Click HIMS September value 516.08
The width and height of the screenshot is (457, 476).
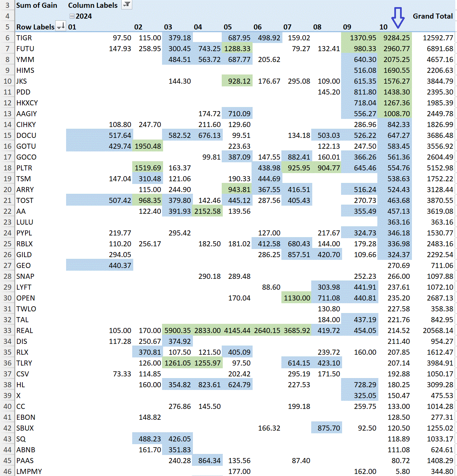tap(365, 70)
